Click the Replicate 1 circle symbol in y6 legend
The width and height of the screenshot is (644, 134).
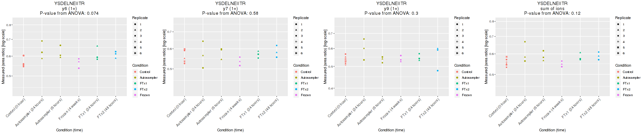[135, 24]
